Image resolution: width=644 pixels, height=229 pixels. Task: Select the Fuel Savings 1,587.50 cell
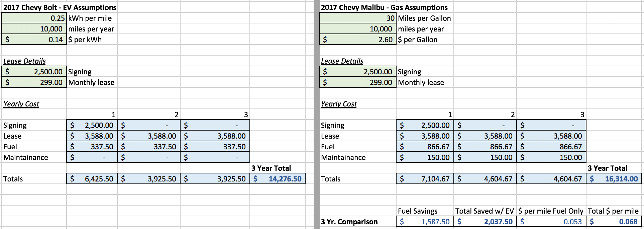coord(425,222)
